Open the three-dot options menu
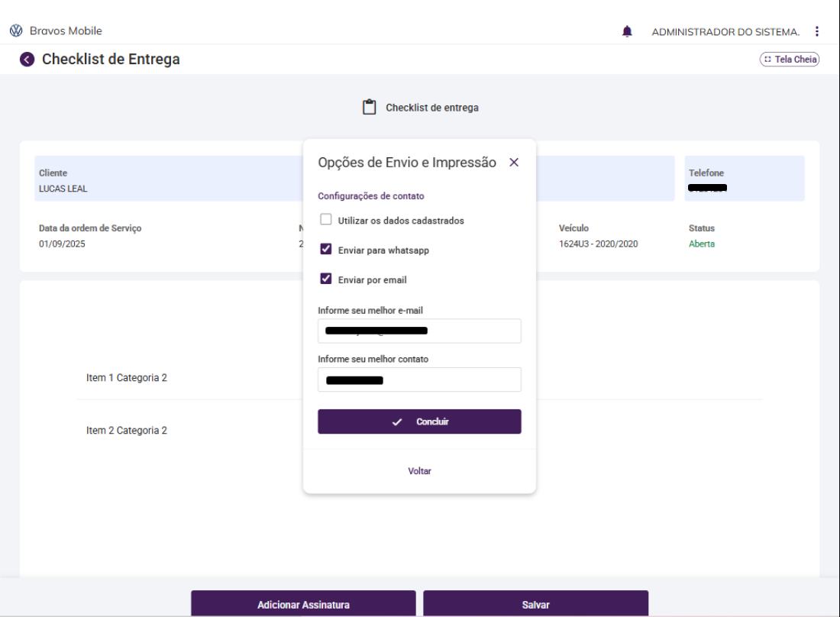840x617 pixels. [x=817, y=31]
